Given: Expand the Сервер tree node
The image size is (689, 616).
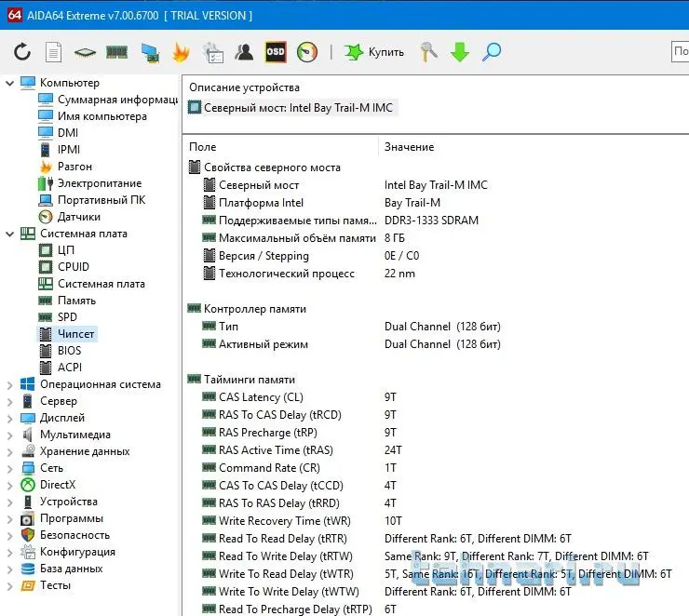Looking at the screenshot, I should click(9, 401).
